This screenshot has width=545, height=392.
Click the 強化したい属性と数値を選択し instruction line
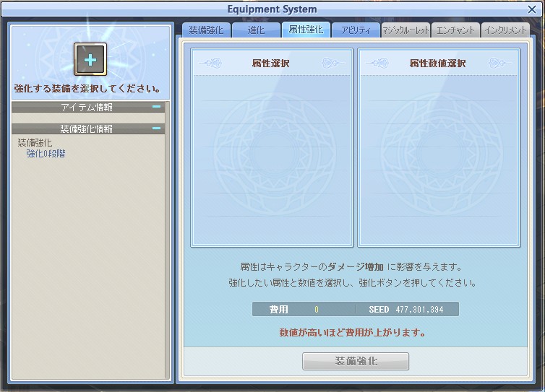[352, 282]
